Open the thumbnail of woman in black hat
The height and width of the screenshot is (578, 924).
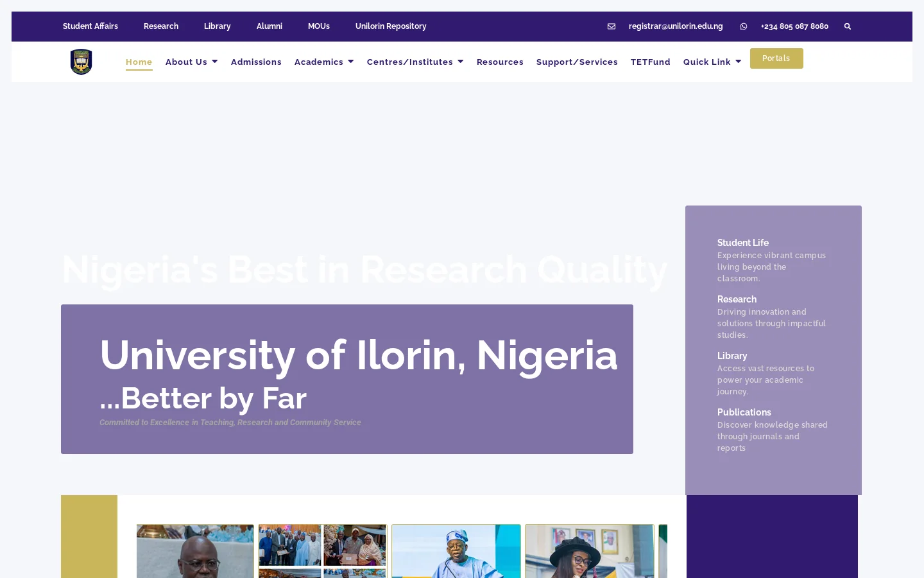pos(590,551)
